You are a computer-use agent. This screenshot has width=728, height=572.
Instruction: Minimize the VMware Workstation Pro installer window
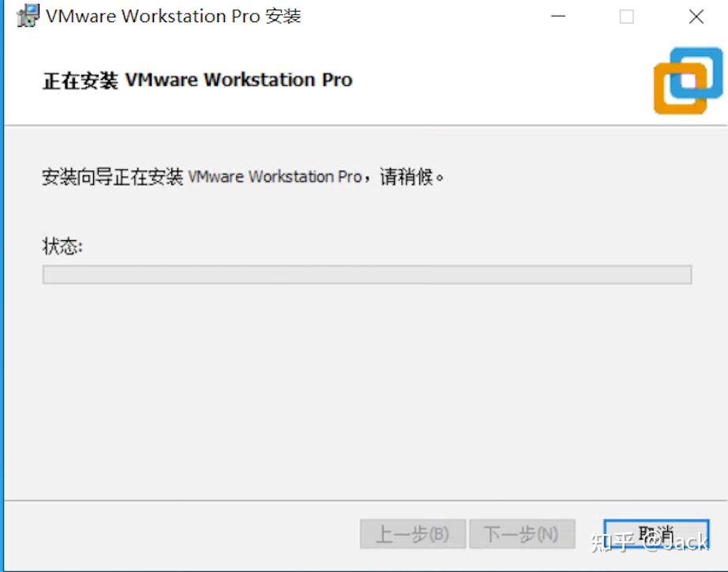click(x=558, y=17)
